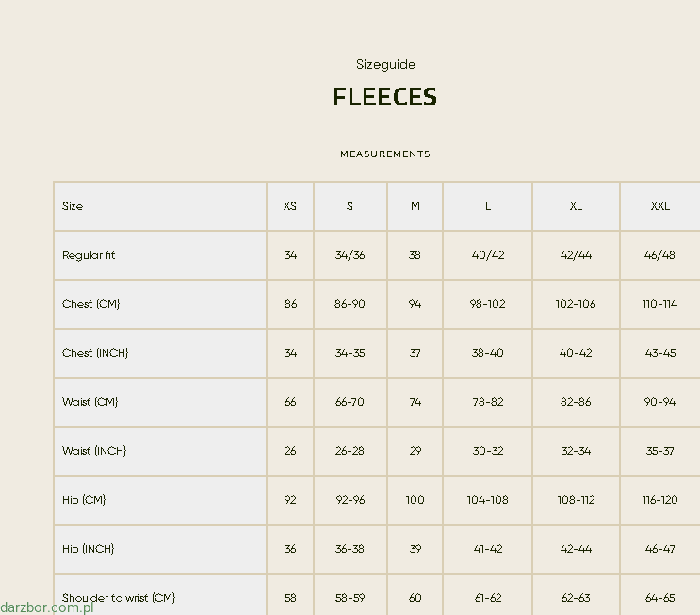
Task: Select the 98-102 chest measurement cell
Action: [x=487, y=304]
